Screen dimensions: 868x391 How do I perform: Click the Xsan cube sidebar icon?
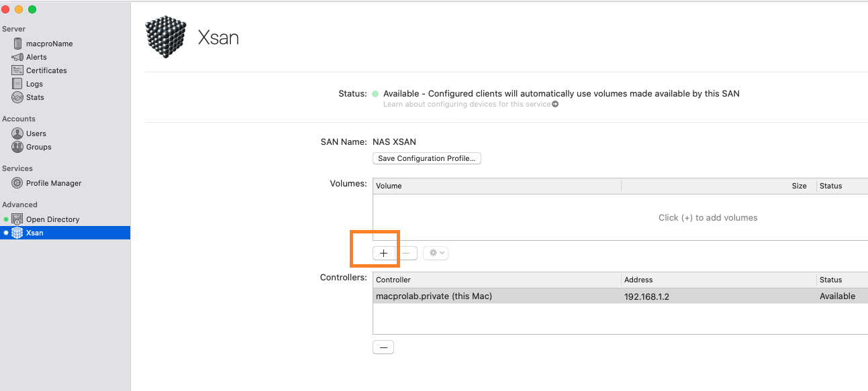click(17, 233)
